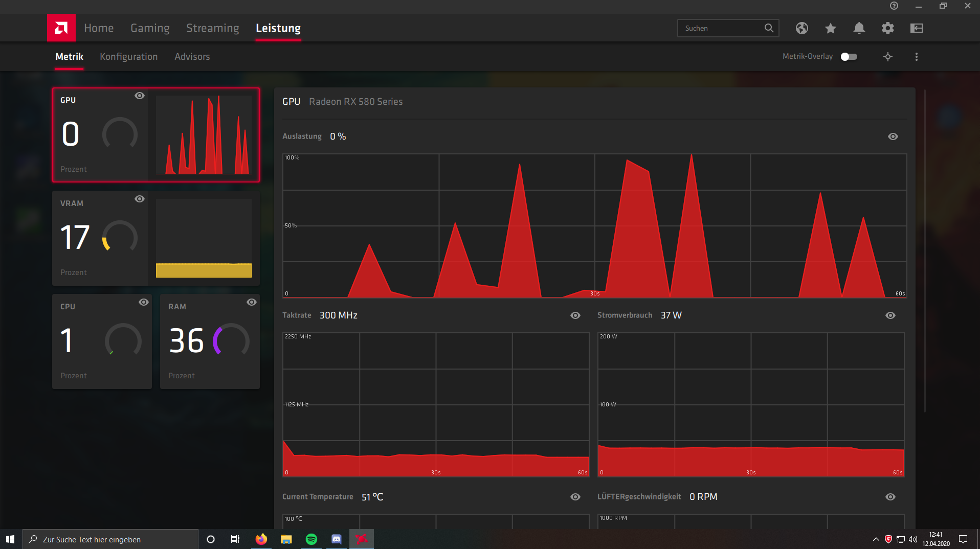The image size is (980, 549).
Task: Click the search magnifier icon
Action: (x=769, y=28)
